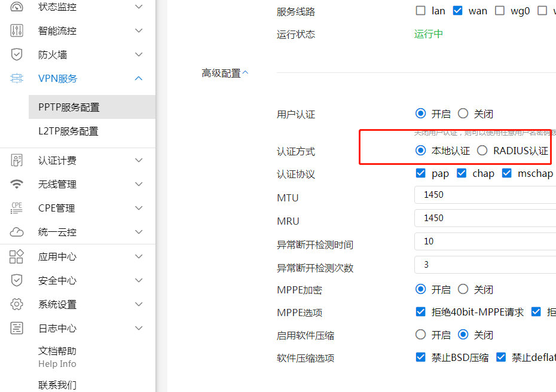The image size is (556, 392).
Task: Uncheck the pap protocol checkbox
Action: pyautogui.click(x=421, y=173)
